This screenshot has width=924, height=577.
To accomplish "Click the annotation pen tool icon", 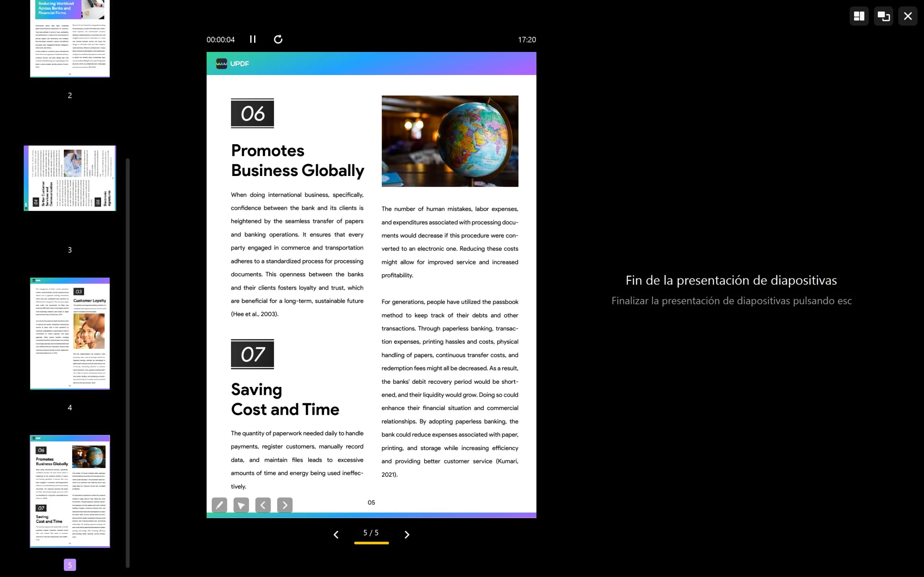I will click(x=219, y=505).
